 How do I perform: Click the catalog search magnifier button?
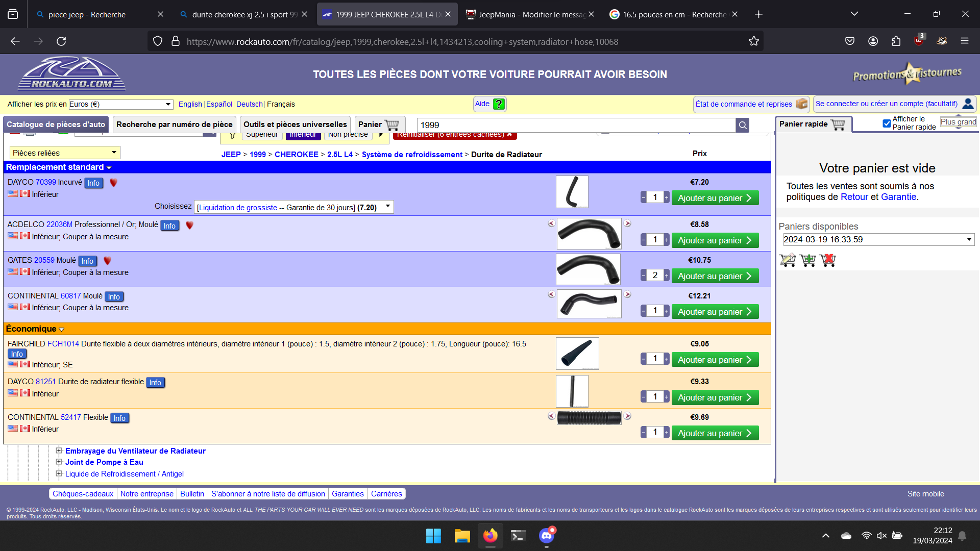pyautogui.click(x=743, y=125)
